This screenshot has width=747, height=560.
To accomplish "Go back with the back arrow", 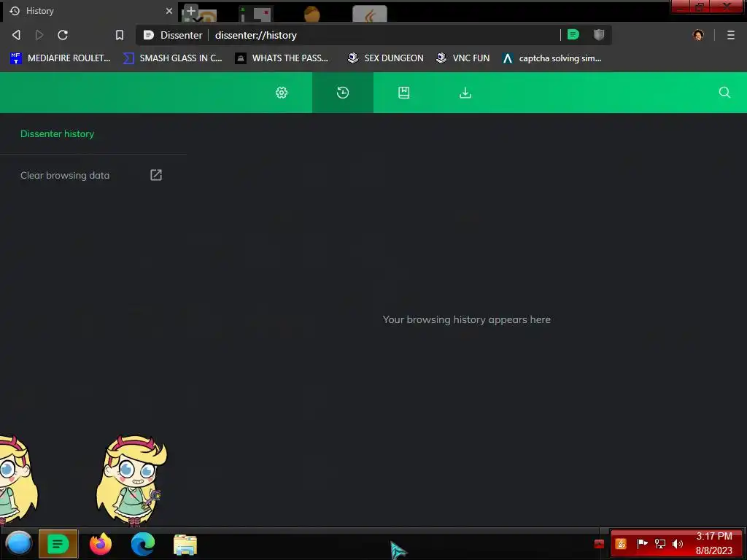I will 16,35.
